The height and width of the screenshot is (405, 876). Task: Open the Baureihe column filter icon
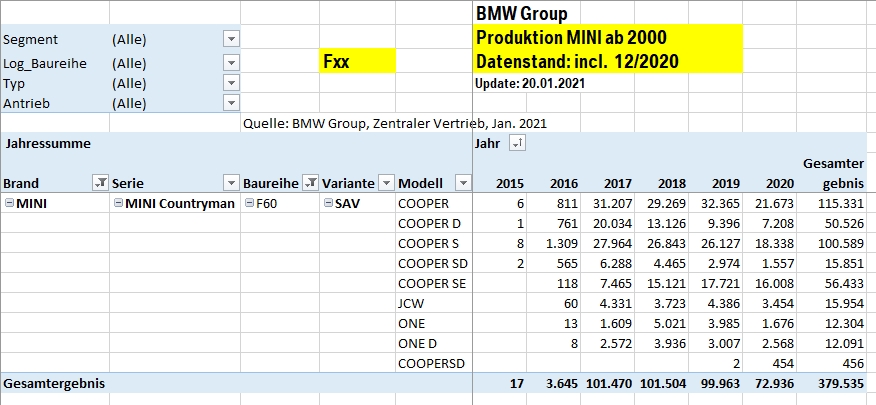[x=310, y=183]
